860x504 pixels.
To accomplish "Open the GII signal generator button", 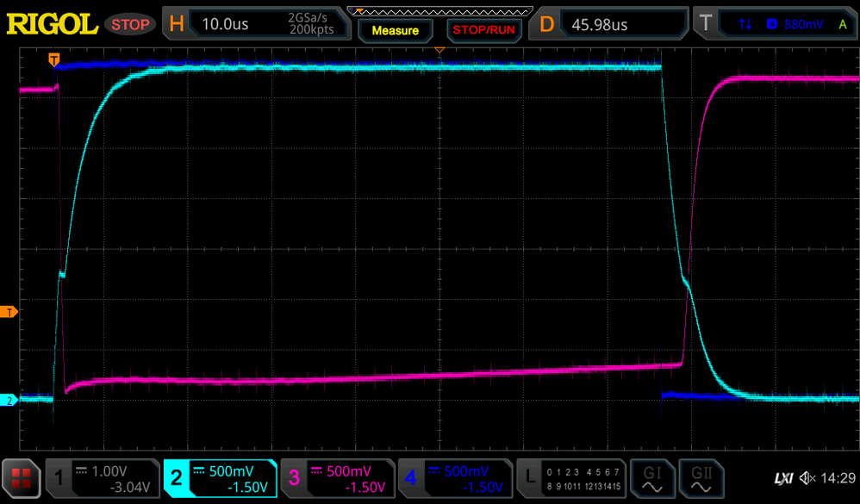I will [x=701, y=478].
